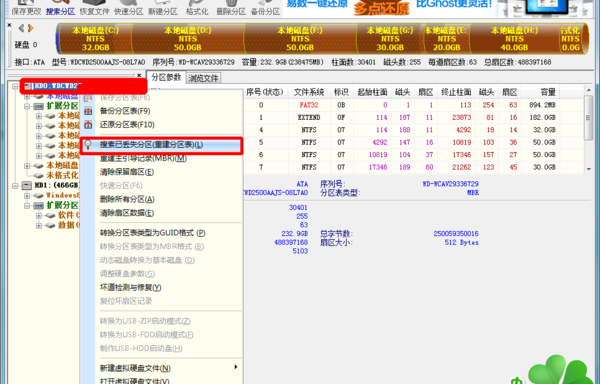Select the EXTEND partition table row

(402, 118)
